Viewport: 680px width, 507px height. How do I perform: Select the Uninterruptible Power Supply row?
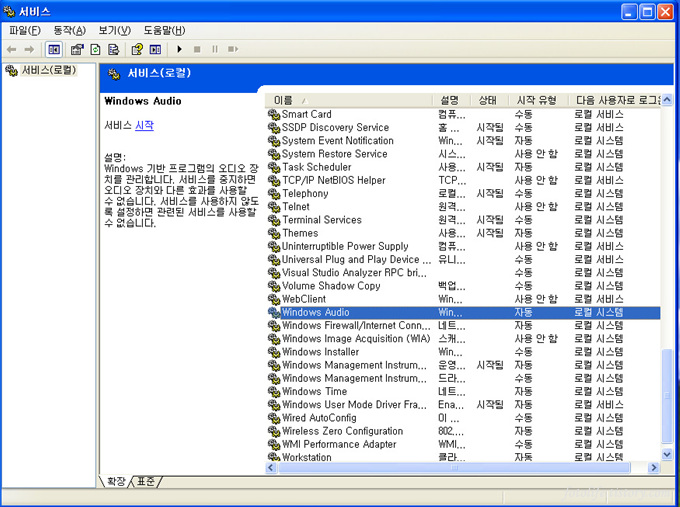[x=463, y=246]
